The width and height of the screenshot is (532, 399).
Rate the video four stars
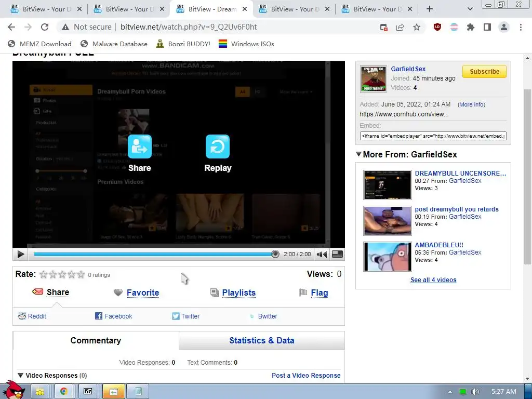tap(71, 274)
